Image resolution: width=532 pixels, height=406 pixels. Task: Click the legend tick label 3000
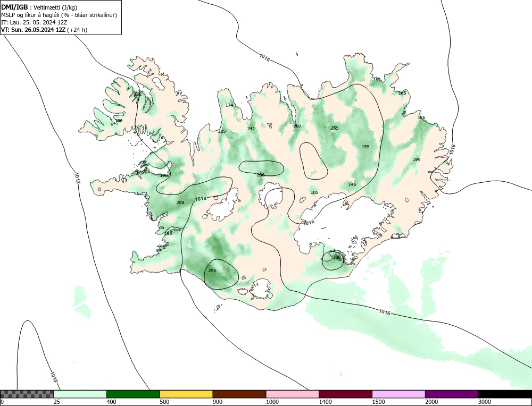[485, 402]
